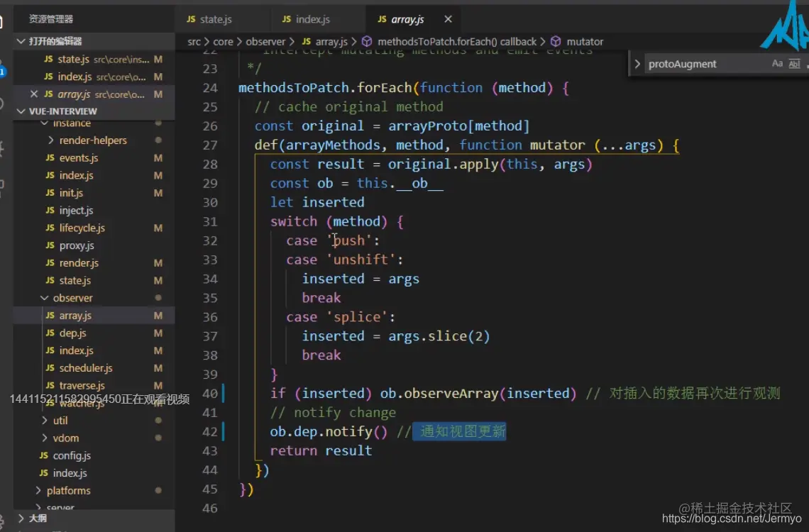The width and height of the screenshot is (809, 532).
Task: Toggle Match Case (Aa) in find widget
Action: 777,64
